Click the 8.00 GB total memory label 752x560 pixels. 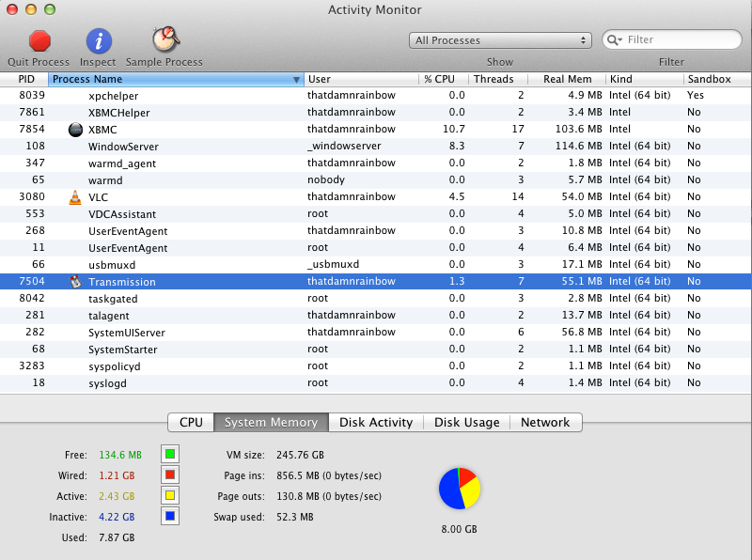pos(459,529)
